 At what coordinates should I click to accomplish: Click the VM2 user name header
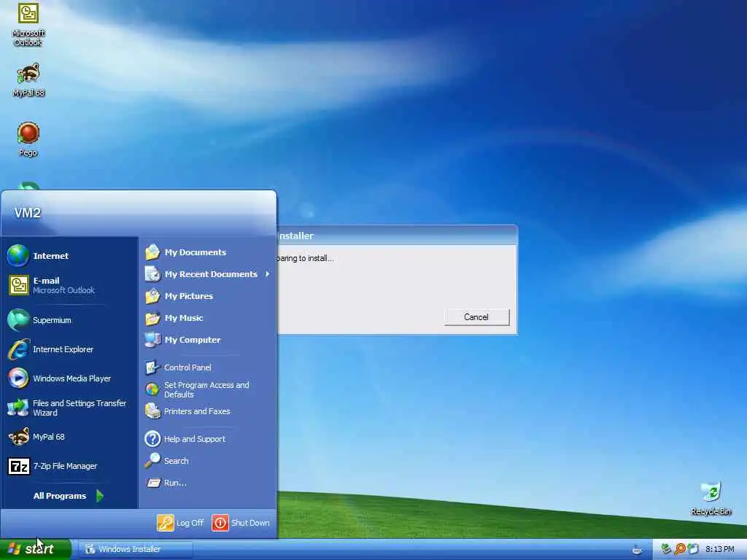tap(28, 212)
